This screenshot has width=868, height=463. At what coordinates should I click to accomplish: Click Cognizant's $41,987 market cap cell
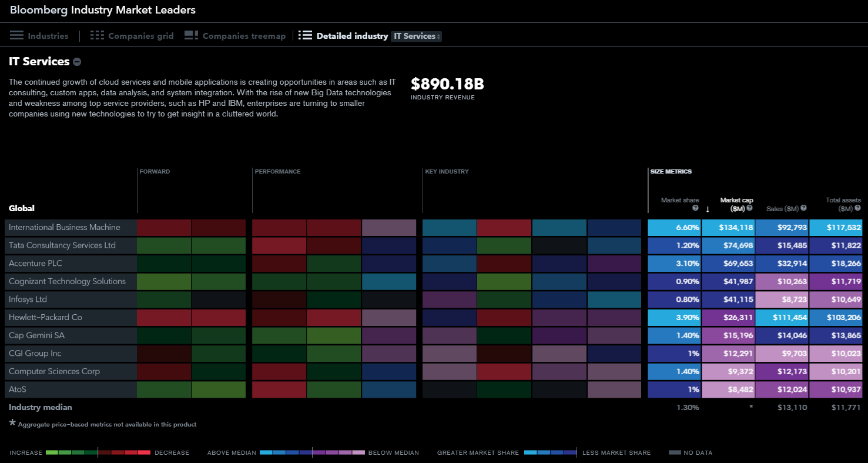coord(728,281)
